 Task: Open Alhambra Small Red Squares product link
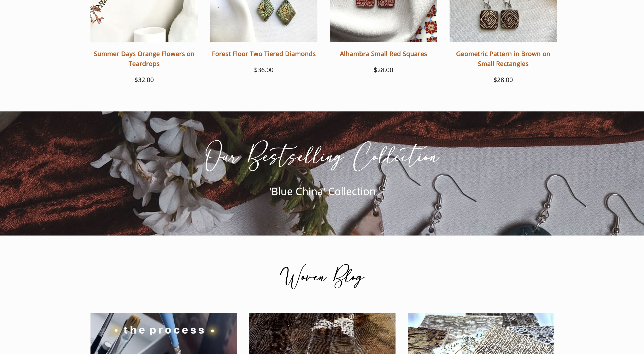tap(383, 54)
